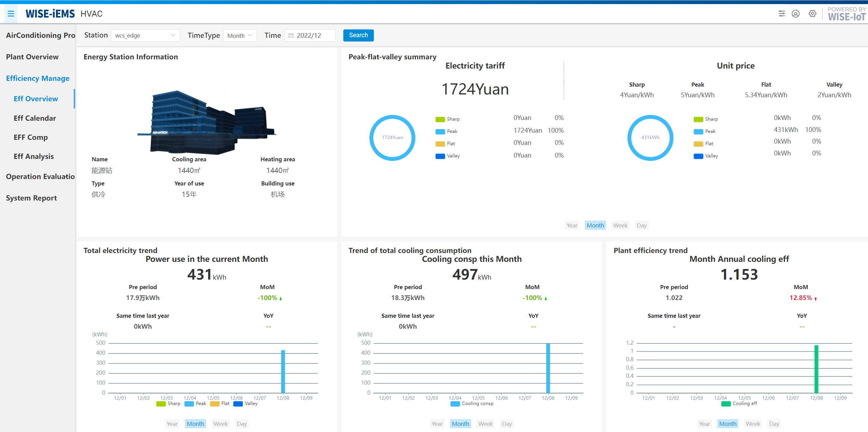Toggle Sharp series in electricity trend legend

[168, 403]
